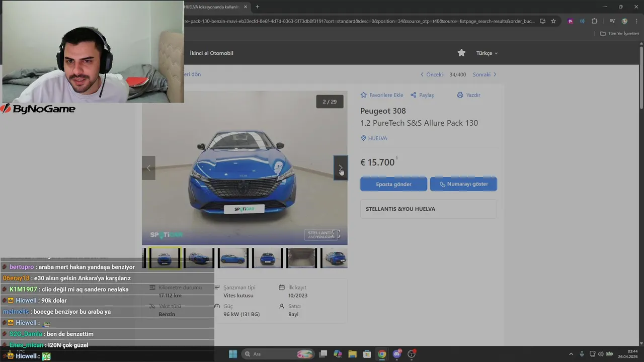The width and height of the screenshot is (644, 362).
Task: Select the third thumbnail, blue car side profile
Action: tap(233, 258)
